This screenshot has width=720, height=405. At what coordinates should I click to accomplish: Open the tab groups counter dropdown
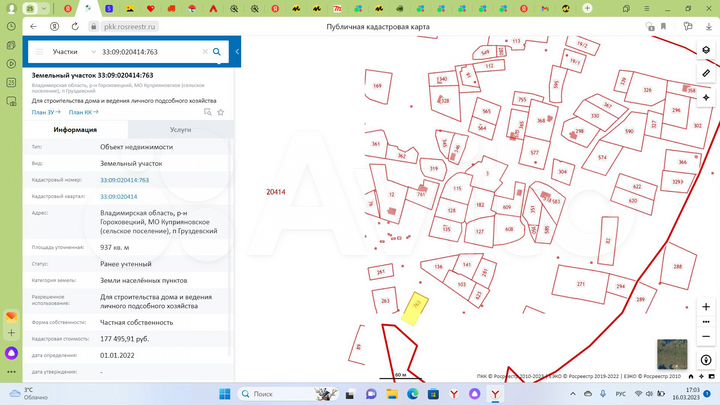(36, 8)
